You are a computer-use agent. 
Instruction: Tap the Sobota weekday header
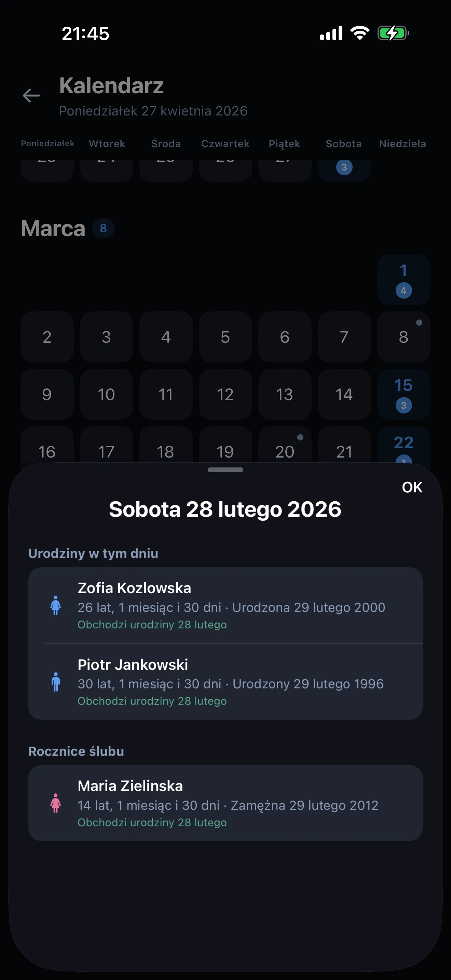(343, 144)
